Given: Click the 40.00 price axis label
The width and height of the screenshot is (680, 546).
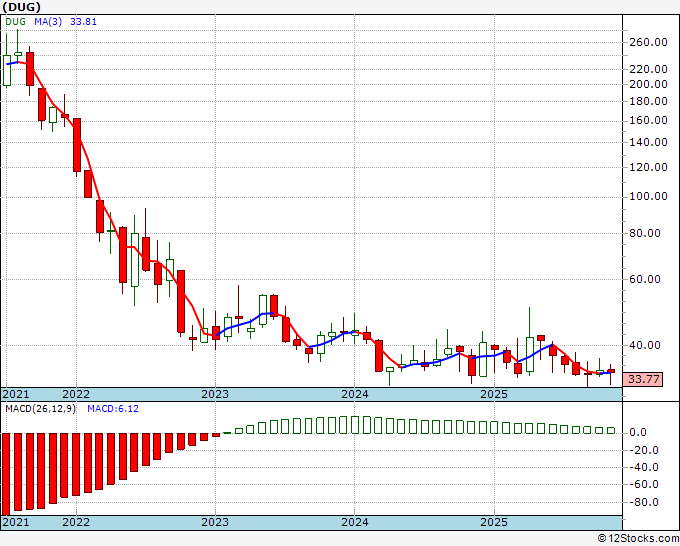Looking at the screenshot, I should [x=645, y=345].
